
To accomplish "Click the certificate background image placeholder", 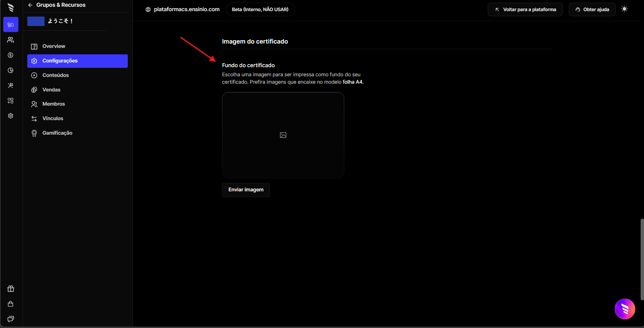I will pos(283,135).
